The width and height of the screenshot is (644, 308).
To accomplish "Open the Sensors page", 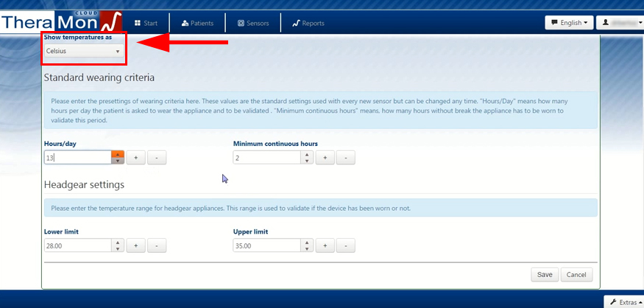I will (x=253, y=23).
